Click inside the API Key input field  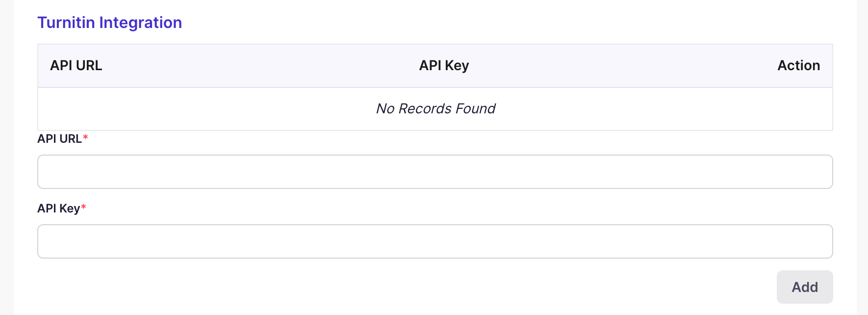[x=434, y=241]
